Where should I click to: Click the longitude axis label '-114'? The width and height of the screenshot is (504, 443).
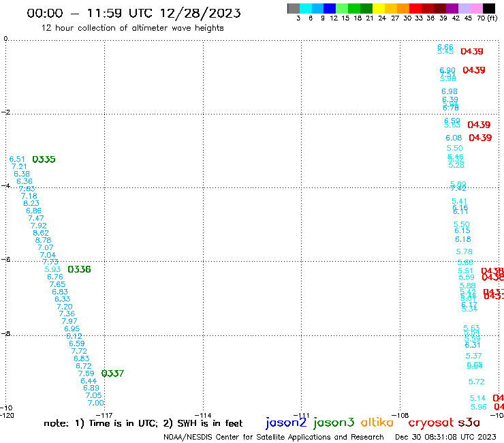[203, 415]
